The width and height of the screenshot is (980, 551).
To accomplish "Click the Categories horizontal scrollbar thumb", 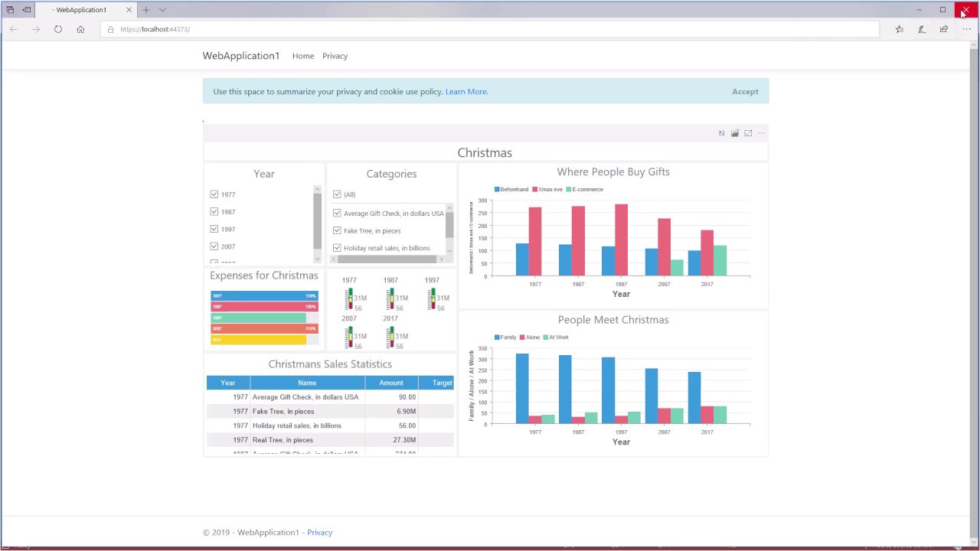I will [x=387, y=259].
